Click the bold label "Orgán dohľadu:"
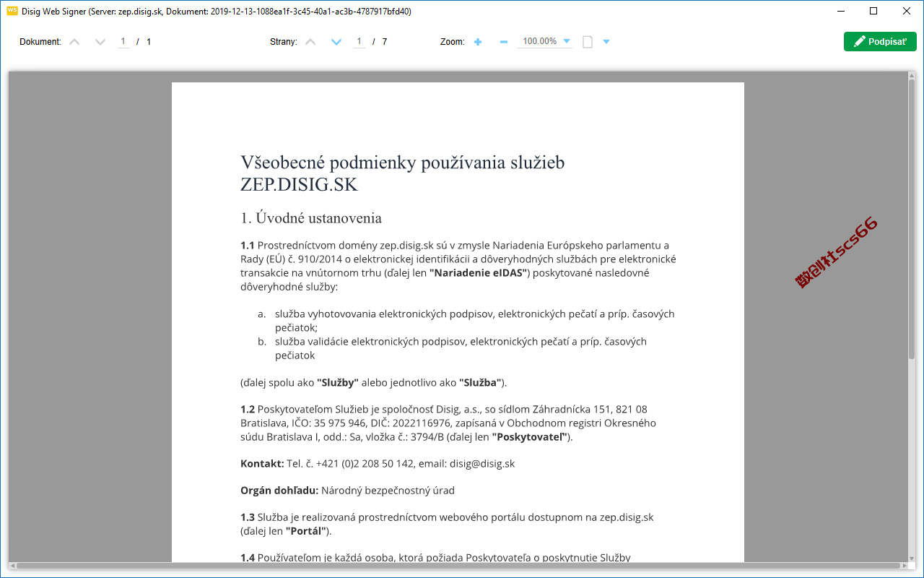The image size is (924, 578). pyautogui.click(x=279, y=491)
